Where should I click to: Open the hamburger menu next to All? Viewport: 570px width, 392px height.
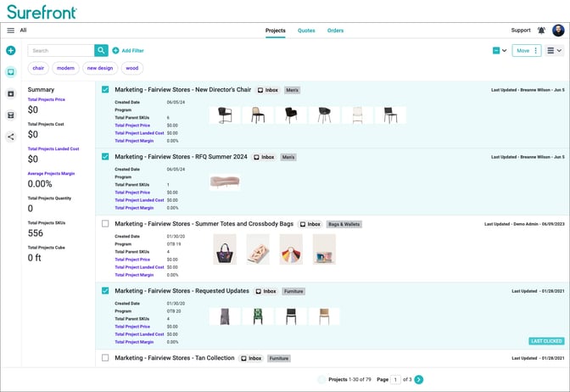(x=10, y=31)
